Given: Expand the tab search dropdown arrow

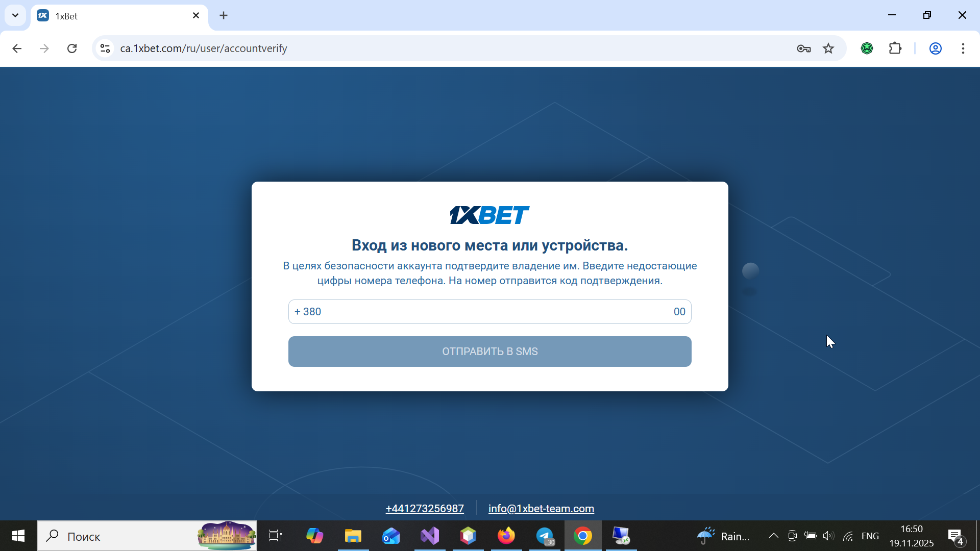Looking at the screenshot, I should (15, 15).
